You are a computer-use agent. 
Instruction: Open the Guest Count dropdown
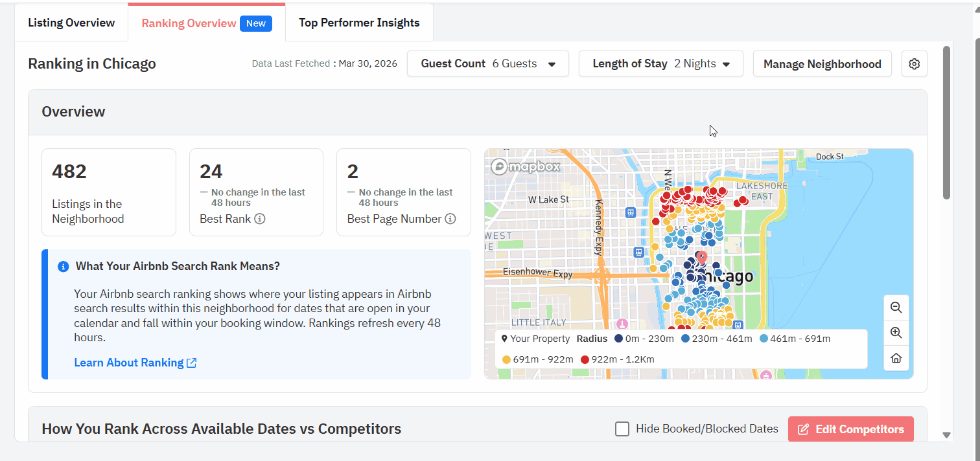pos(487,63)
